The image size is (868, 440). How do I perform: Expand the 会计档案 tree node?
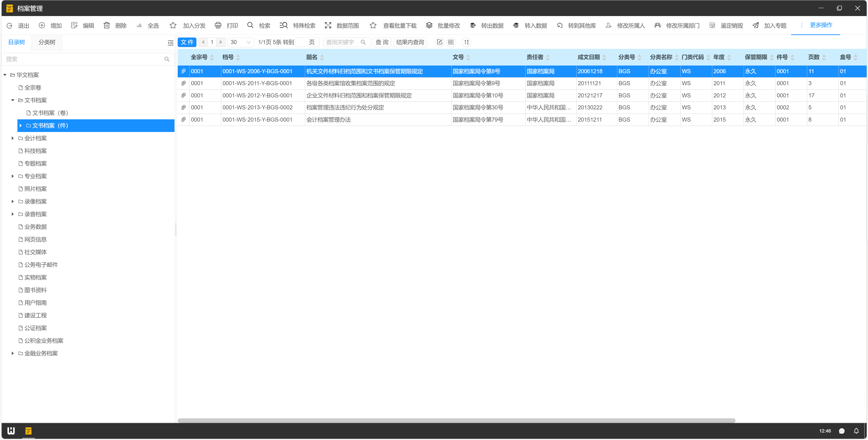click(x=13, y=138)
